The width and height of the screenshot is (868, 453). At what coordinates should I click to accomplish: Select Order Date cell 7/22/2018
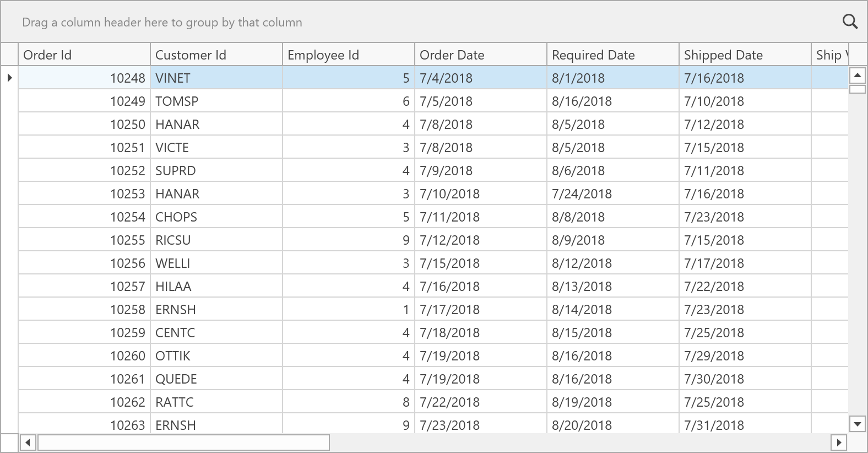click(481, 402)
